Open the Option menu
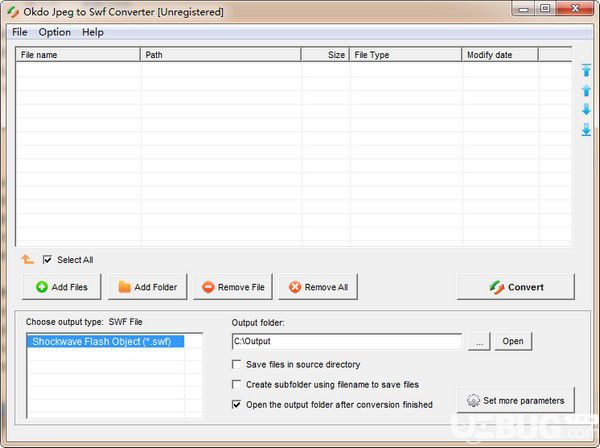The width and height of the screenshot is (600, 448). pyautogui.click(x=54, y=32)
